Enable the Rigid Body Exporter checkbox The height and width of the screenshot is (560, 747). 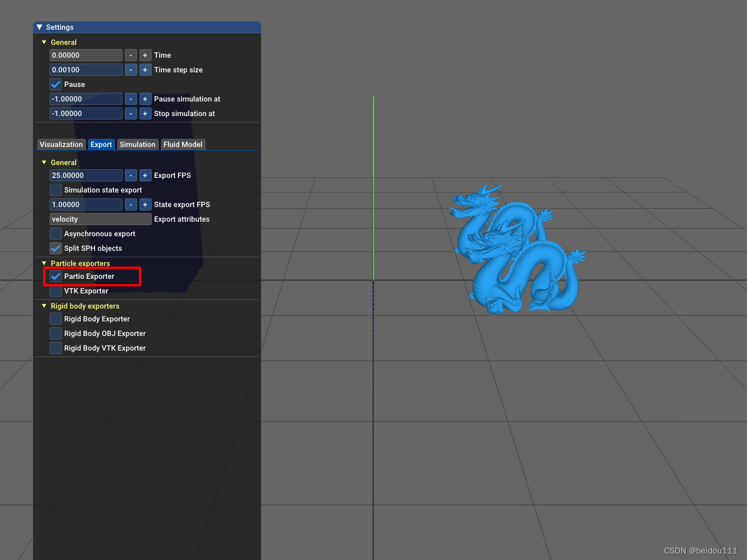point(55,319)
